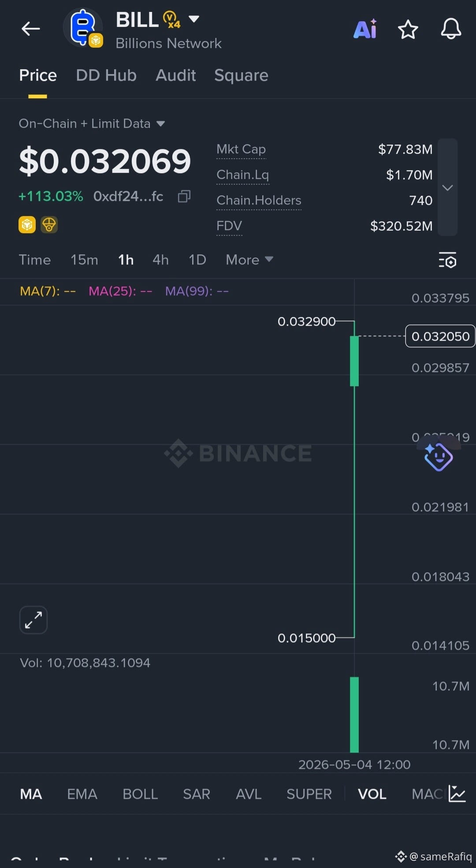The width and height of the screenshot is (476, 868).
Task: Open BILL token selector dropdown arrow
Action: coord(194,19)
